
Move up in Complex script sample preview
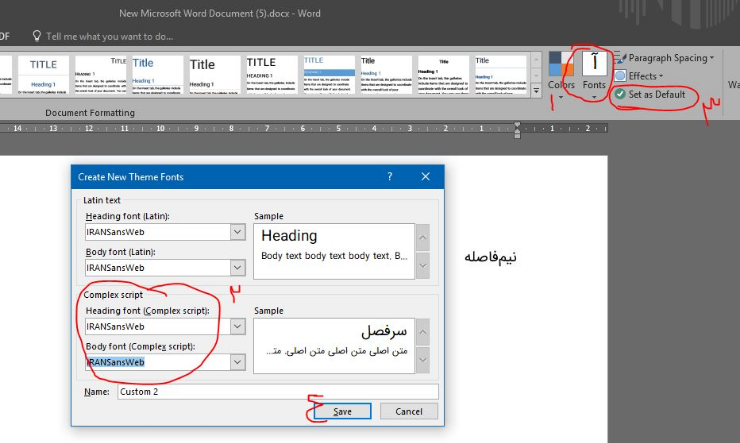tap(423, 332)
